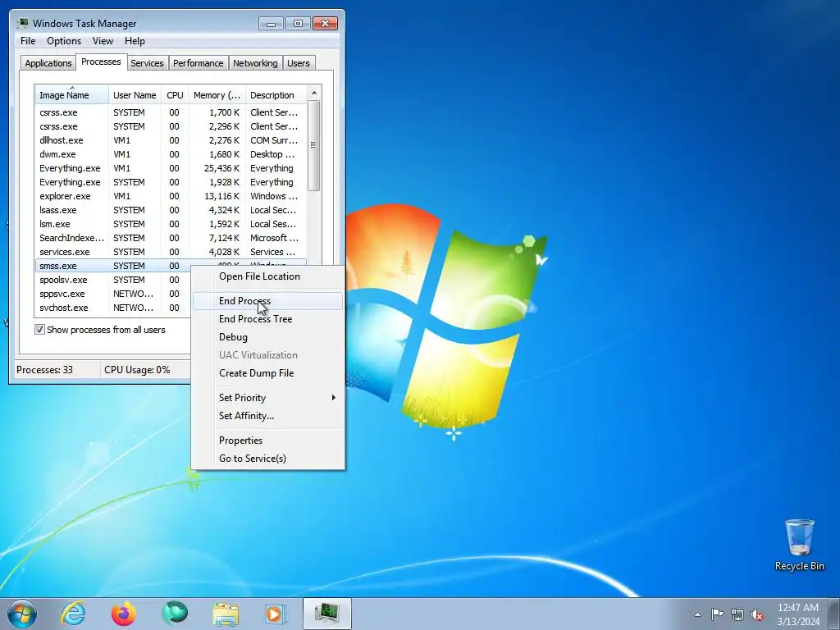
Task: Select the sppsvc.exe process
Action: [112, 294]
